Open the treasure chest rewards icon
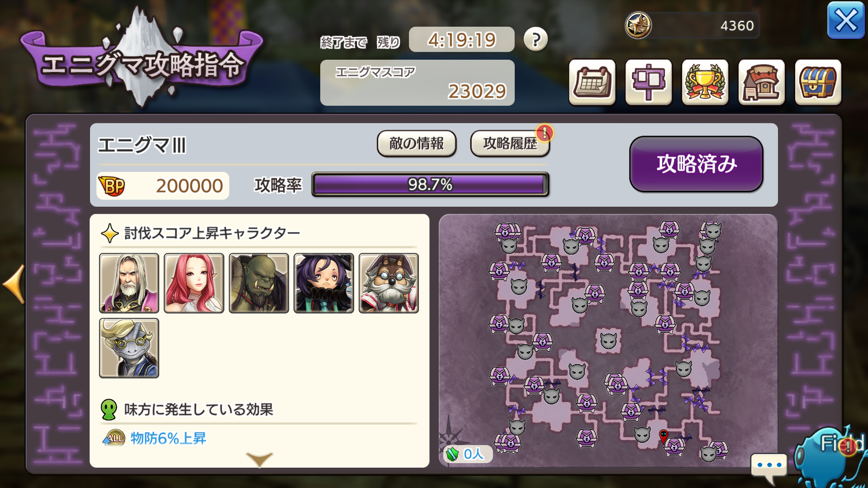This screenshot has width=868, height=488. click(x=818, y=82)
